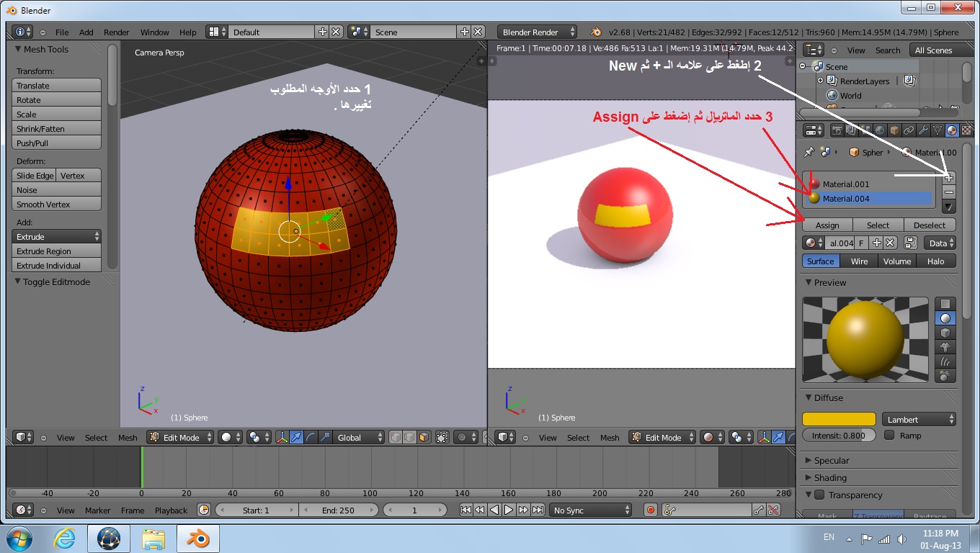The width and height of the screenshot is (980, 553).
Task: Jump to timeline end frame
Action: (x=538, y=510)
